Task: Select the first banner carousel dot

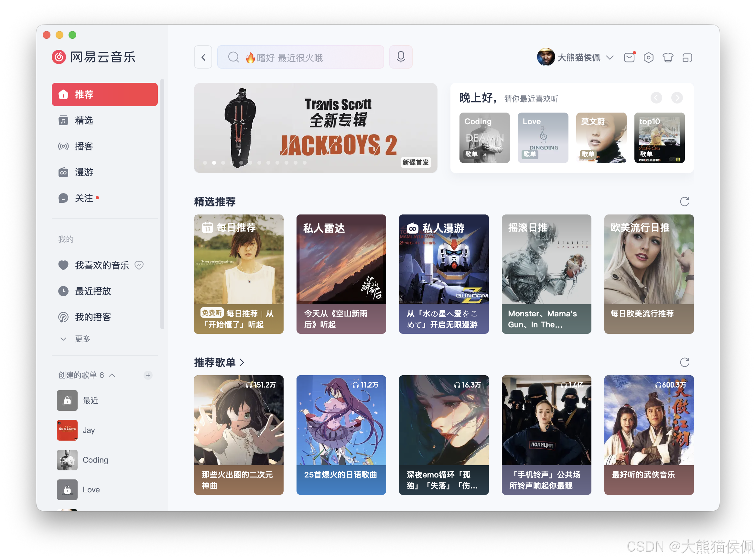Action: [x=205, y=163]
